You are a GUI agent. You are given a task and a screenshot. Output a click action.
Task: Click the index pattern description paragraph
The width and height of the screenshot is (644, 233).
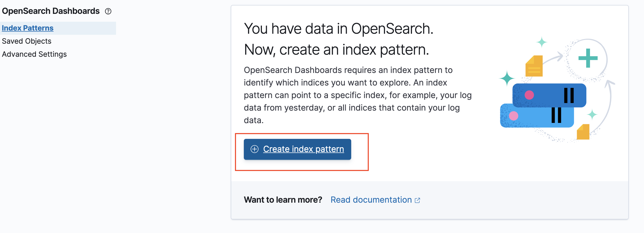tap(358, 95)
